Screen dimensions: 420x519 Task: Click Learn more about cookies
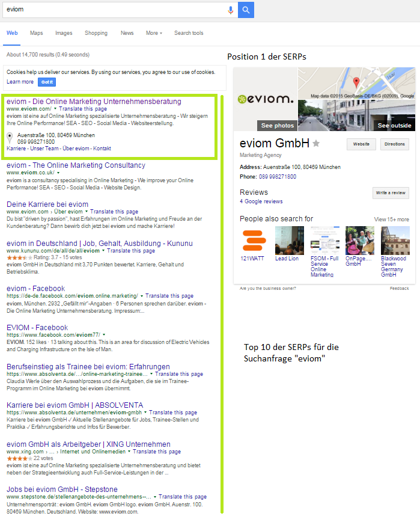[20, 82]
